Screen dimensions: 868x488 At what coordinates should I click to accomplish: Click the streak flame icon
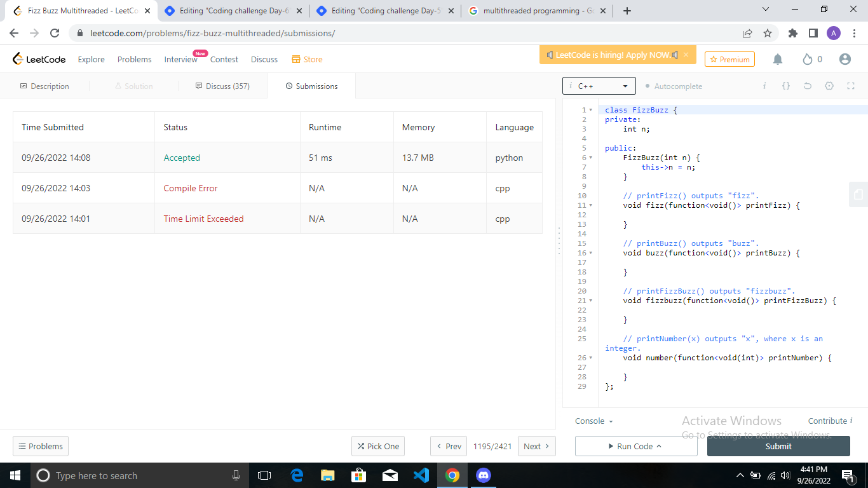click(808, 59)
